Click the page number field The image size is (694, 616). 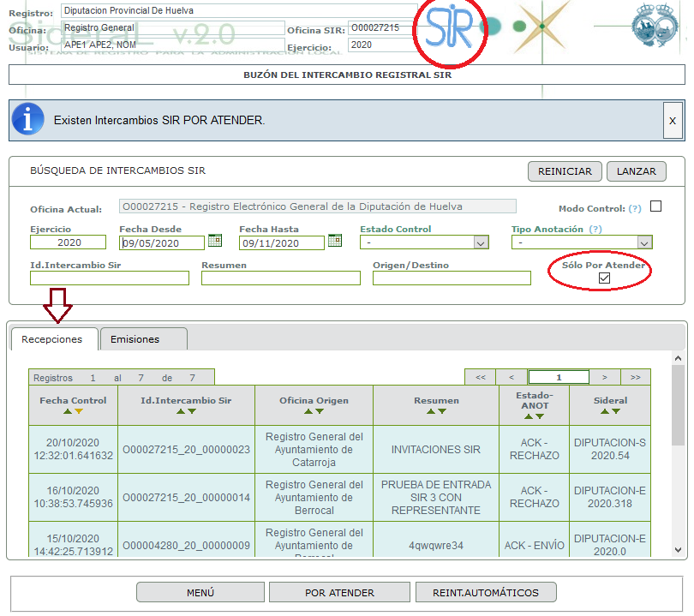point(559,378)
